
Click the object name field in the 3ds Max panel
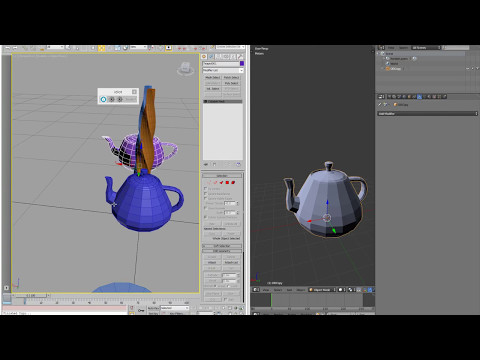coord(221,63)
